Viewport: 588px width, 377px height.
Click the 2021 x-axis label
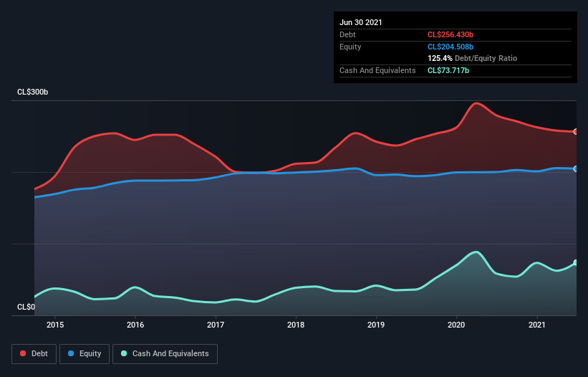[x=536, y=325]
